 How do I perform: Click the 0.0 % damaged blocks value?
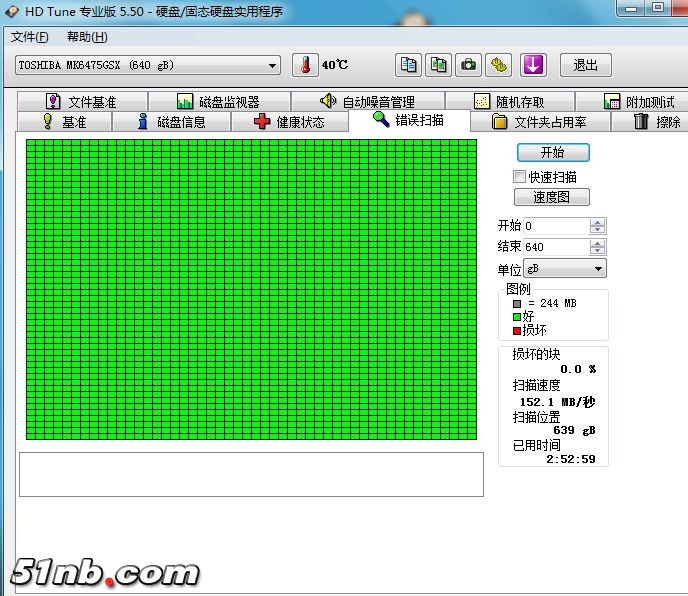click(578, 369)
